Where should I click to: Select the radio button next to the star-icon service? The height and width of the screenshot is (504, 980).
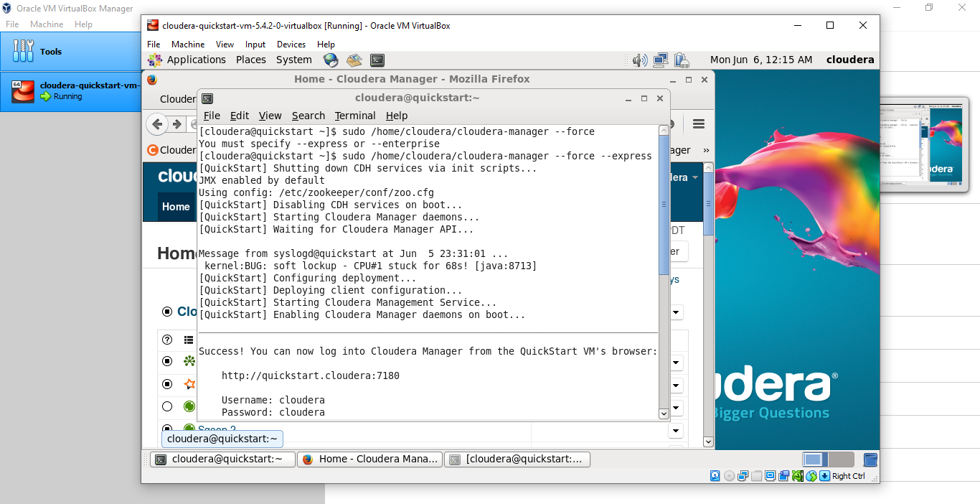pyautogui.click(x=166, y=384)
